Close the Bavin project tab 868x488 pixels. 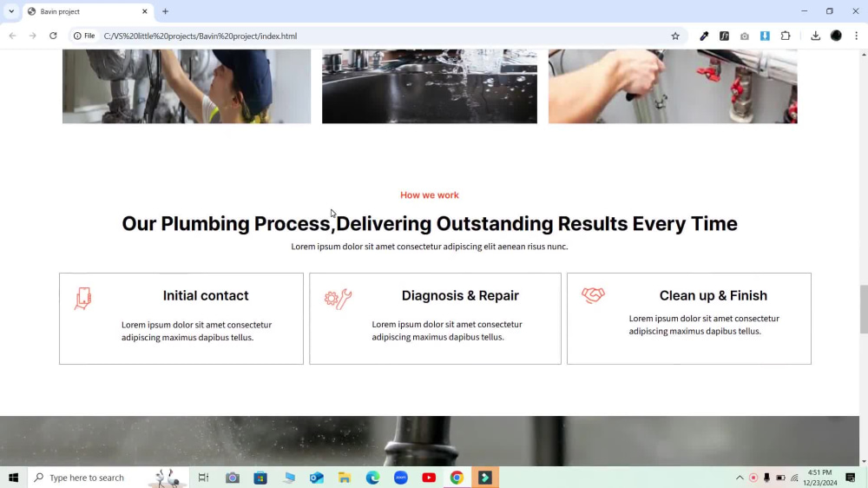coord(144,11)
